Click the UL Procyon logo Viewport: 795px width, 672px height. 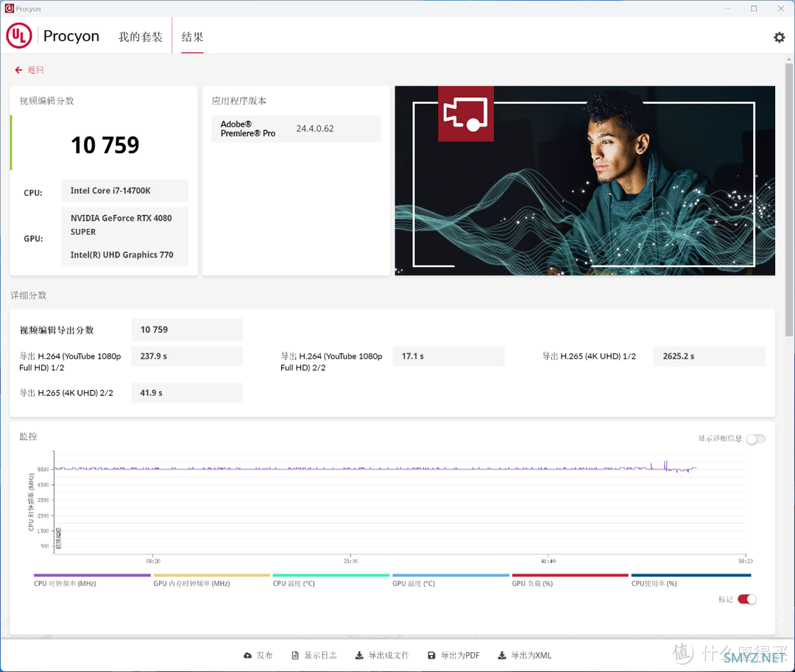tap(19, 35)
